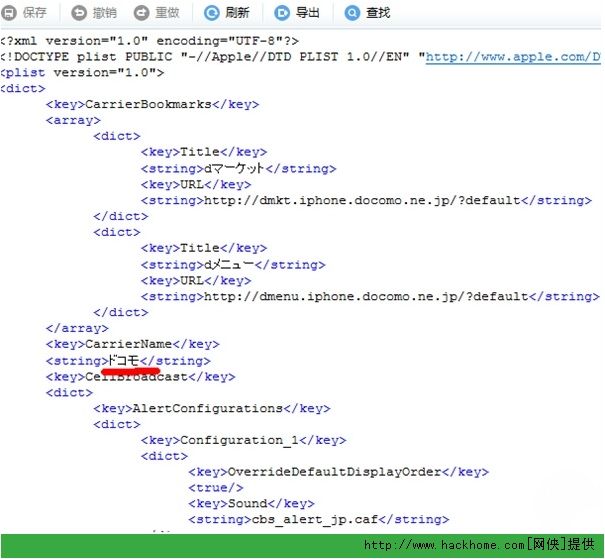
Task: Click the closing </array> tag line
Action: (77, 328)
